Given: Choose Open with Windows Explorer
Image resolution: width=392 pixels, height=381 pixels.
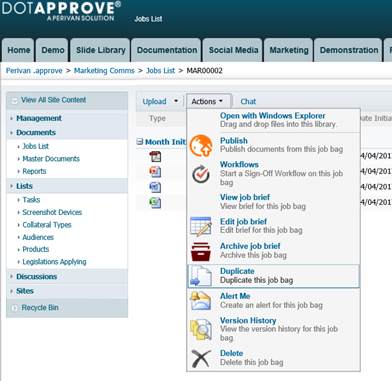Looking at the screenshot, I should coord(273,120).
